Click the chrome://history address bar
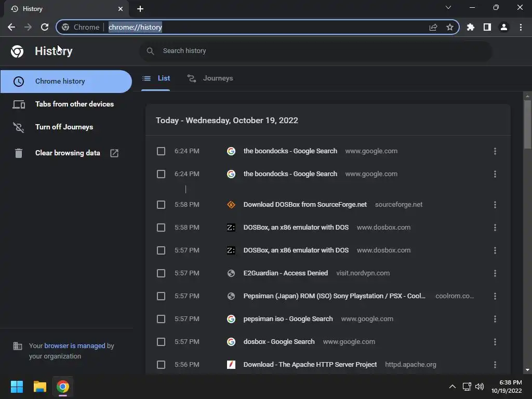Screen dimensions: 532x399 [x=258, y=27]
